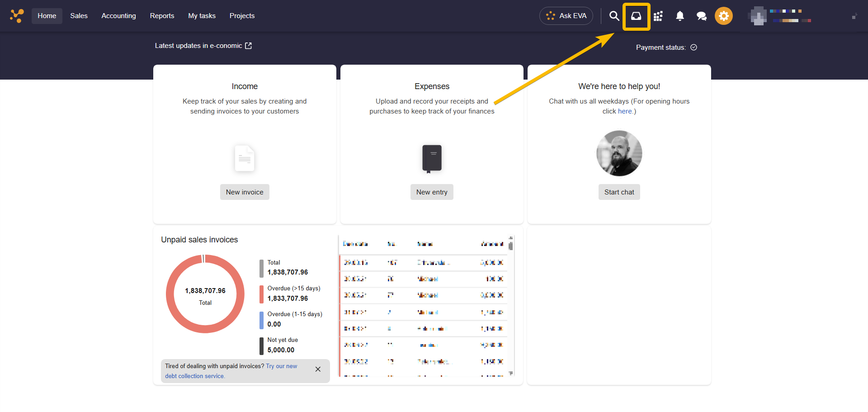
Task: Click the external link icon beside Latest updates
Action: pos(248,46)
